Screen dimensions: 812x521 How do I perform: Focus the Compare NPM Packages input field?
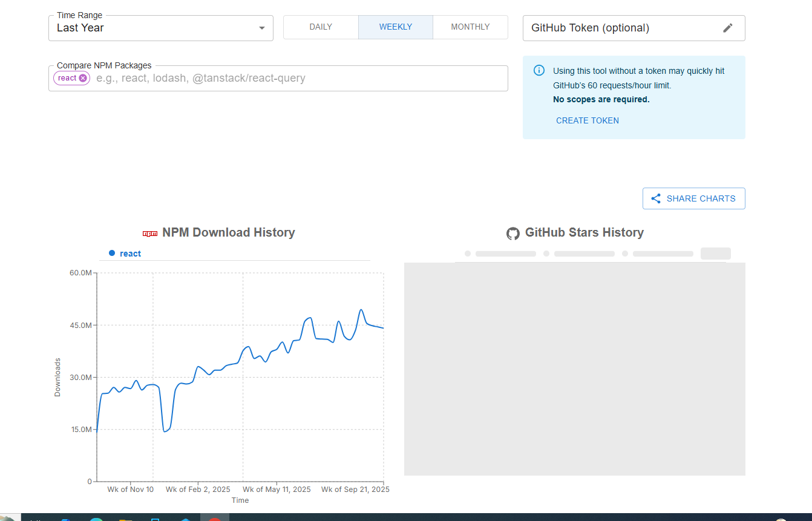click(296, 78)
